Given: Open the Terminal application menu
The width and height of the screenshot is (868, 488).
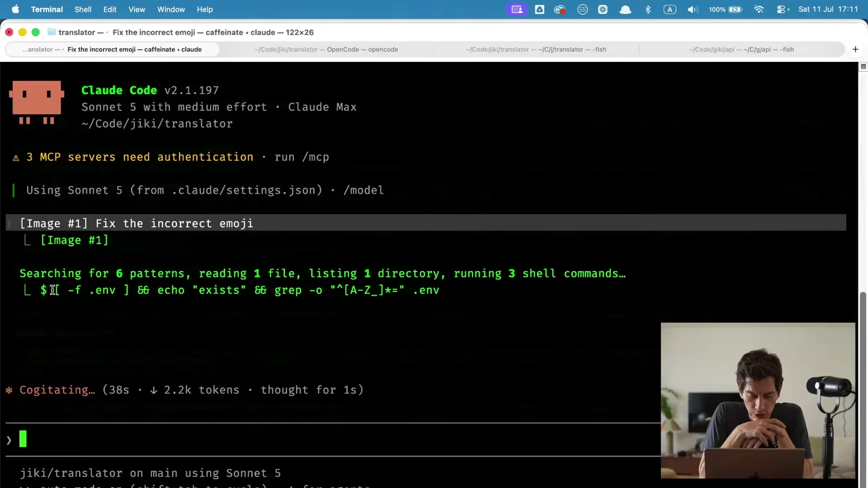Looking at the screenshot, I should point(47,9).
